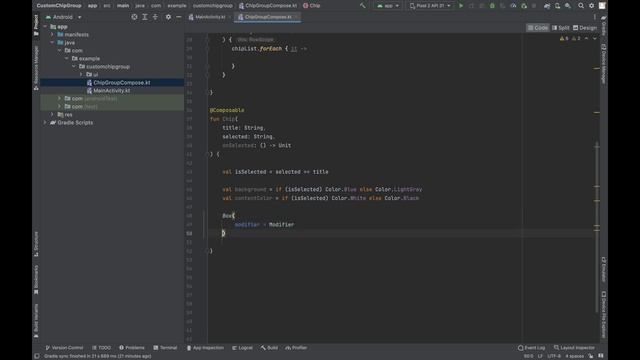Run the app with the green play button
Image resolution: width=640 pixels, height=360 pixels.
click(x=461, y=6)
